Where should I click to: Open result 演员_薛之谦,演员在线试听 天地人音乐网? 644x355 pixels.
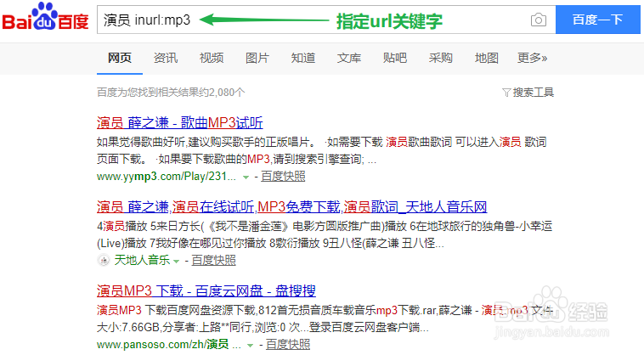(292, 207)
